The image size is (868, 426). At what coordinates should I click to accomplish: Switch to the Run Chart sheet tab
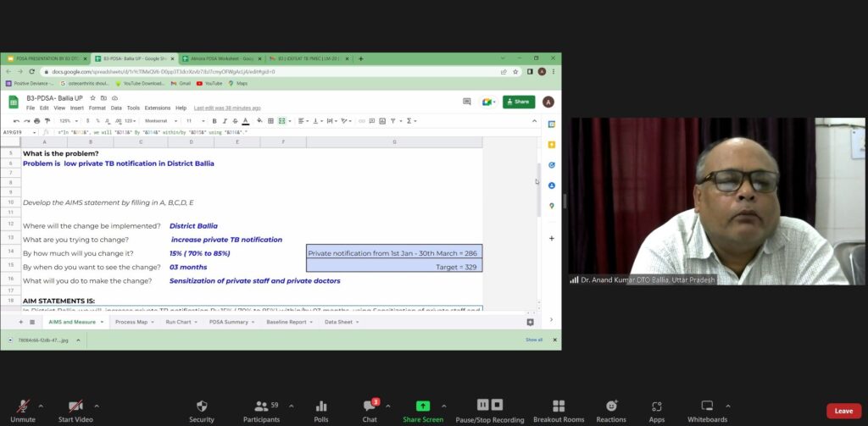pyautogui.click(x=181, y=322)
